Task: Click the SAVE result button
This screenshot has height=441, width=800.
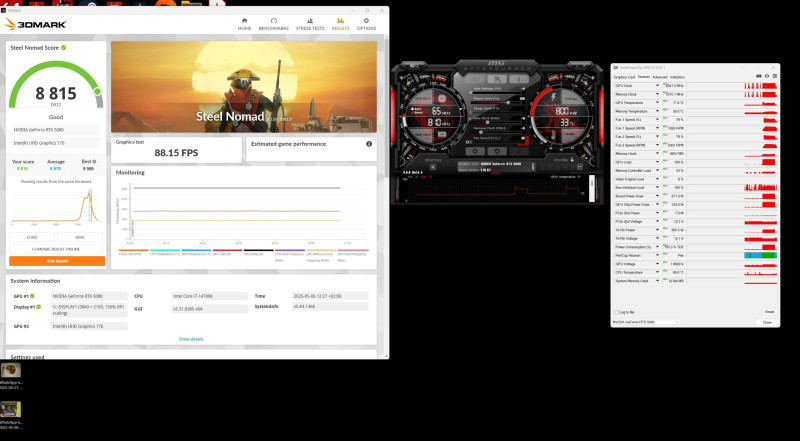Action: pos(80,237)
